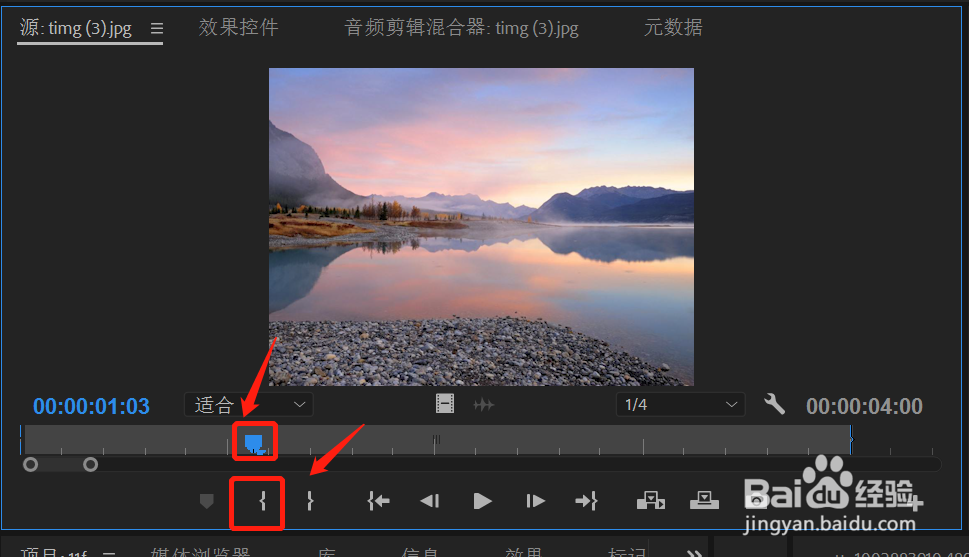Switch to the 效果控件 tab
Screen dimensions: 969x557
pos(239,27)
